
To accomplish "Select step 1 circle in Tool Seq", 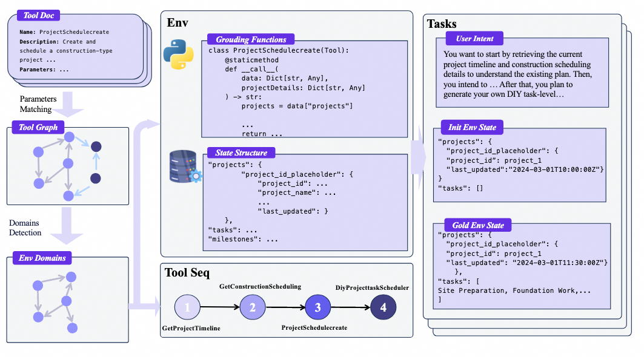I will 187,307.
